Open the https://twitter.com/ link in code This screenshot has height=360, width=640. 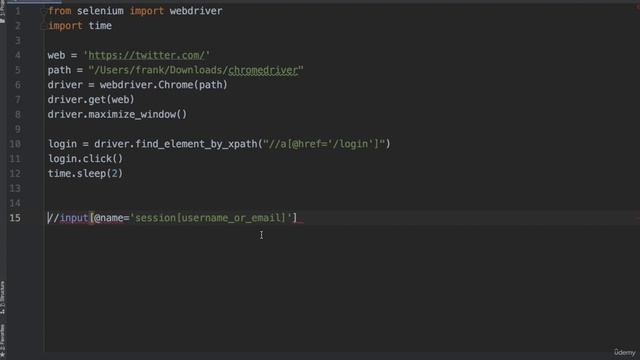[x=147, y=55]
